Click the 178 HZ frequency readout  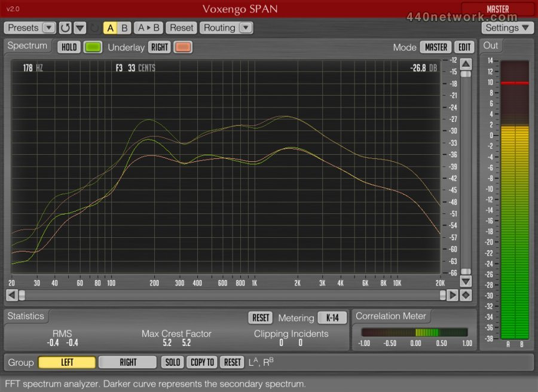33,68
